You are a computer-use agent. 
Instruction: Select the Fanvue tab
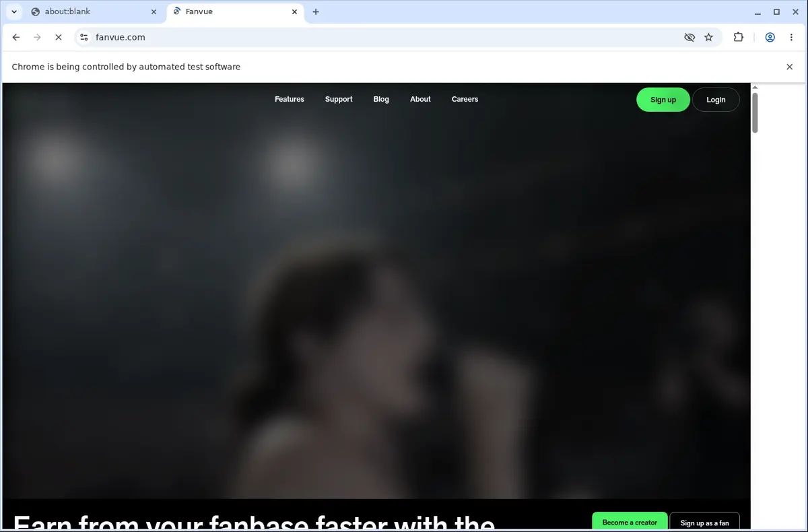pos(236,11)
